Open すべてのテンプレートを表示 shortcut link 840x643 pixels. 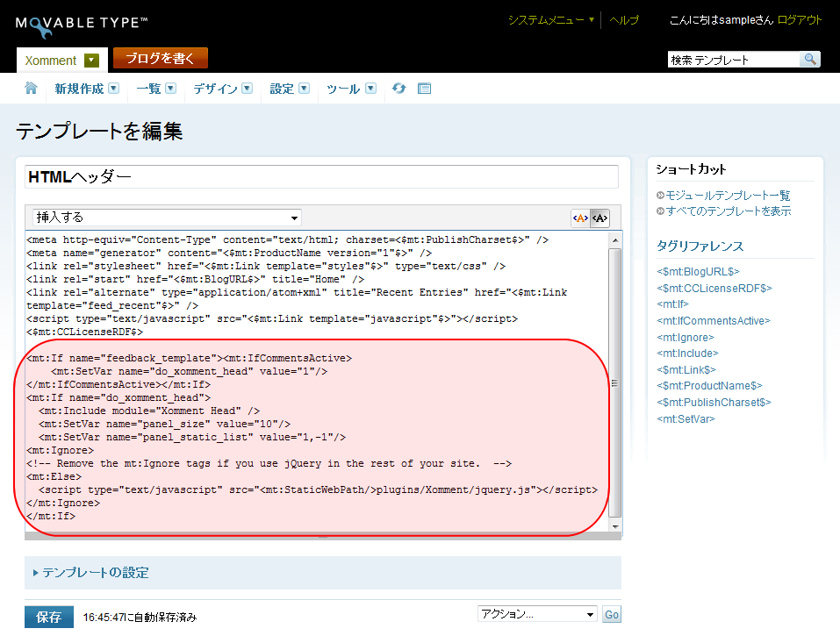(x=728, y=211)
